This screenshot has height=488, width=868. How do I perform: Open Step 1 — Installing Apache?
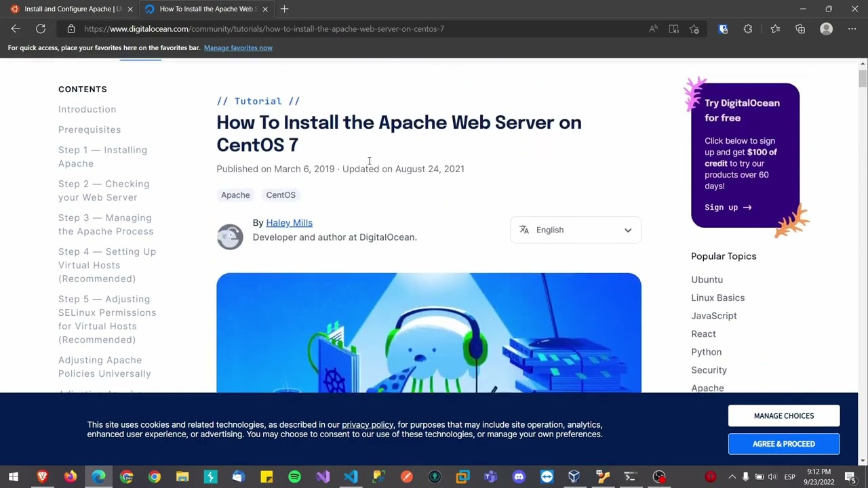point(102,157)
